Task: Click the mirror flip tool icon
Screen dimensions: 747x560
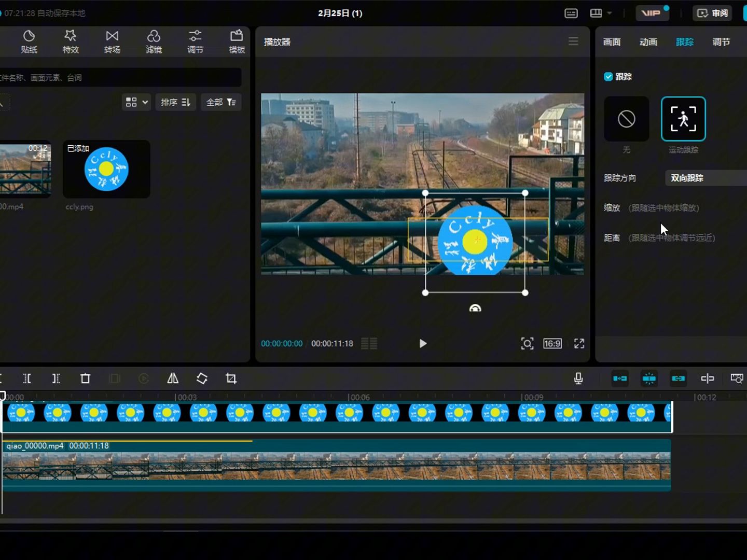Action: point(173,379)
